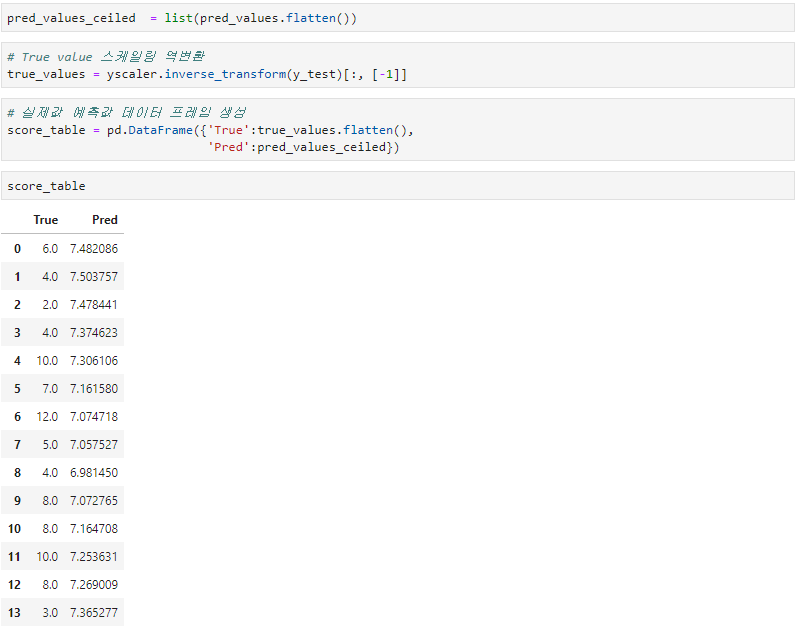Click the 'True value 스케일링 역변환' comment
The width and height of the screenshot is (797, 634).
[106, 56]
